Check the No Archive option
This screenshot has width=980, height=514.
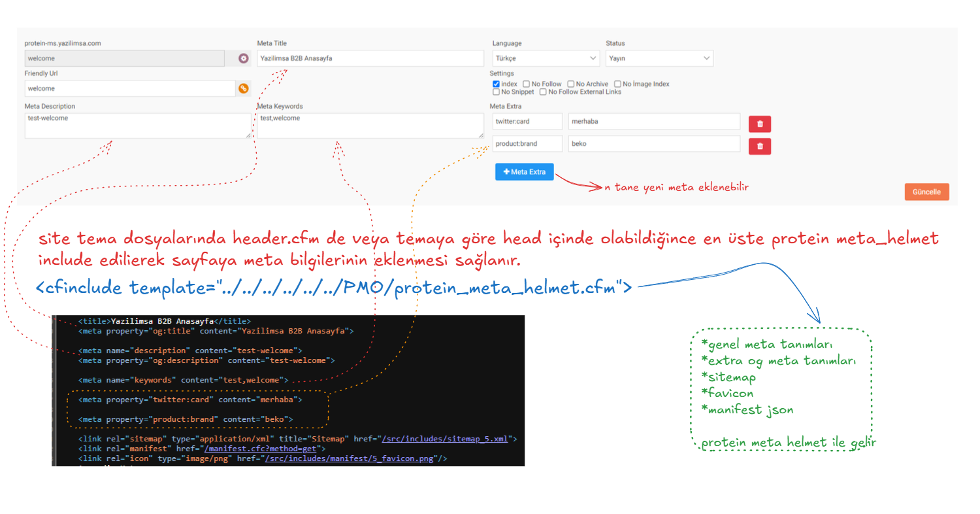pyautogui.click(x=571, y=84)
